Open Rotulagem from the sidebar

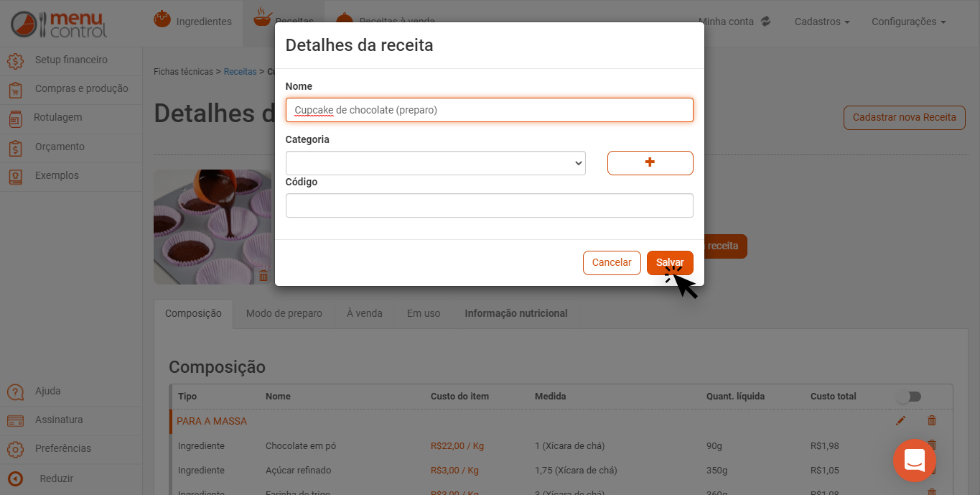tap(71, 118)
